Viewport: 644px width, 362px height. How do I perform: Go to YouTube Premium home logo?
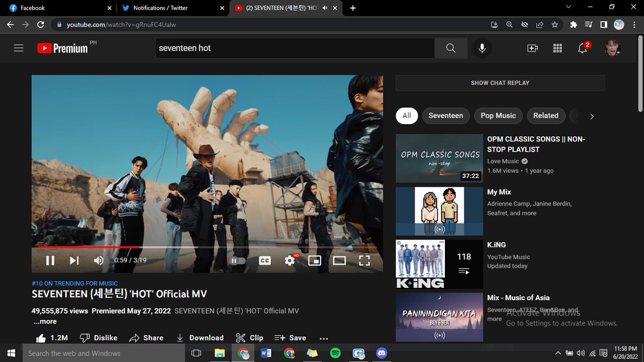click(62, 48)
